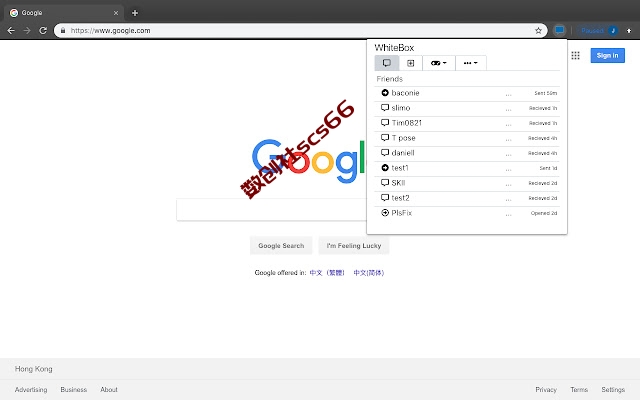Click the Google search input box
The width and height of the screenshot is (640, 400).
(x=271, y=210)
